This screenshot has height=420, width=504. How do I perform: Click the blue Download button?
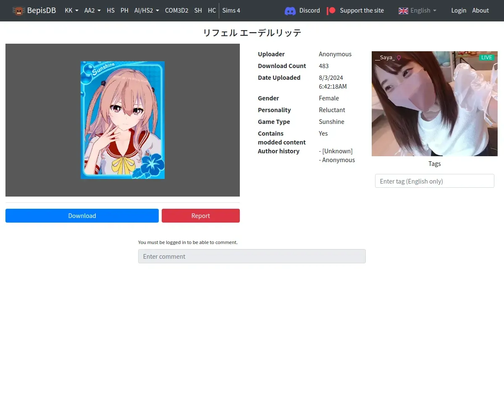coord(82,215)
